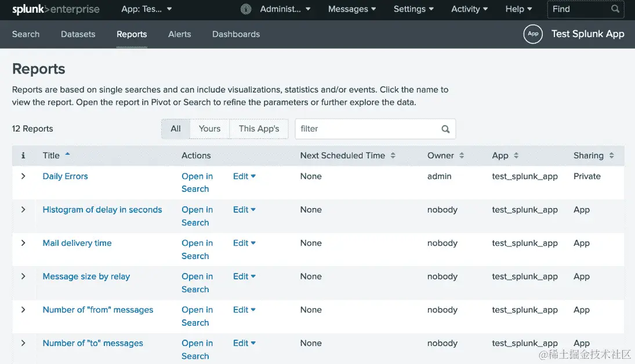Open Message size by relay in Search
The width and height of the screenshot is (635, 364).
tap(197, 283)
